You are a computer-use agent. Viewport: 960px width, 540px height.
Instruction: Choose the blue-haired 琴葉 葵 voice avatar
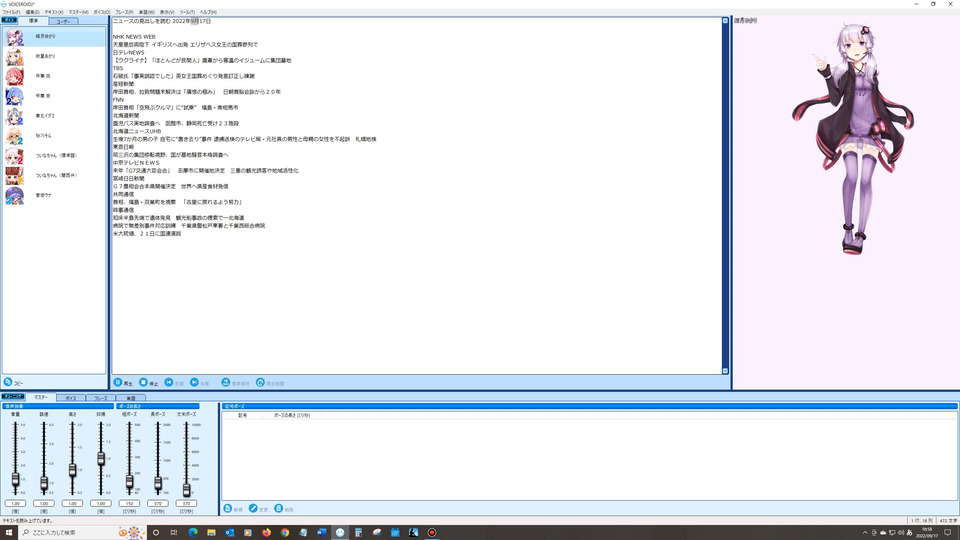click(x=14, y=96)
